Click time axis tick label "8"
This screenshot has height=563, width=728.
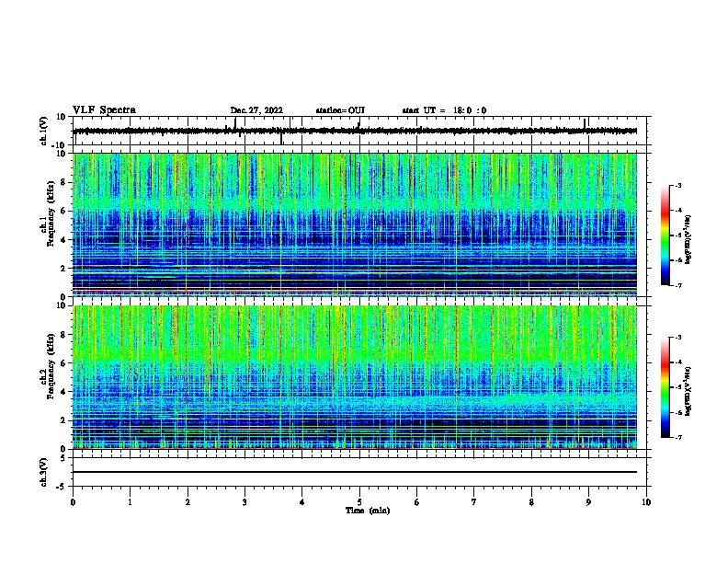(x=531, y=502)
